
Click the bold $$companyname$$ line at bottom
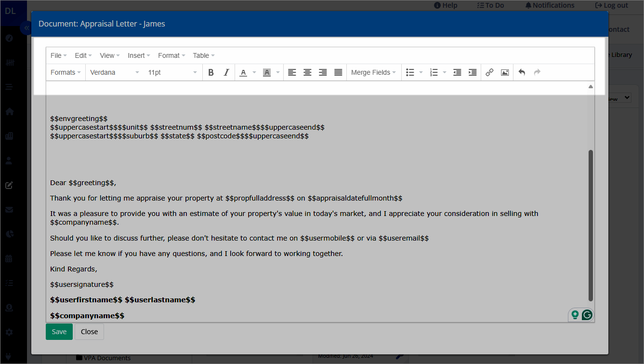[x=87, y=315]
